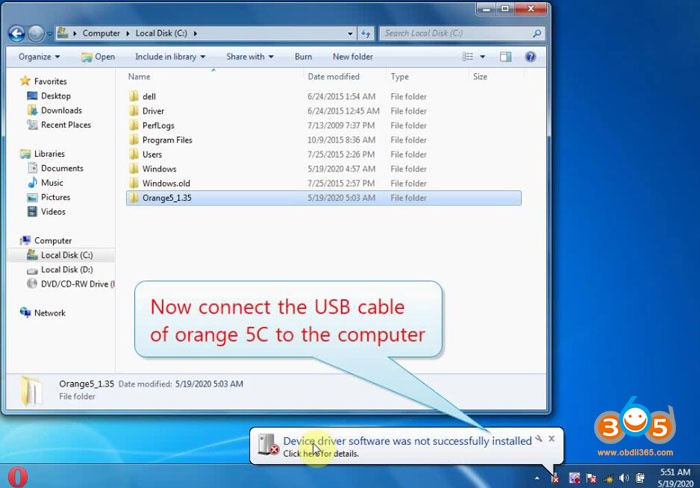Screen dimensions: 700x488
Task: Refresh the folder view
Action: (x=366, y=33)
